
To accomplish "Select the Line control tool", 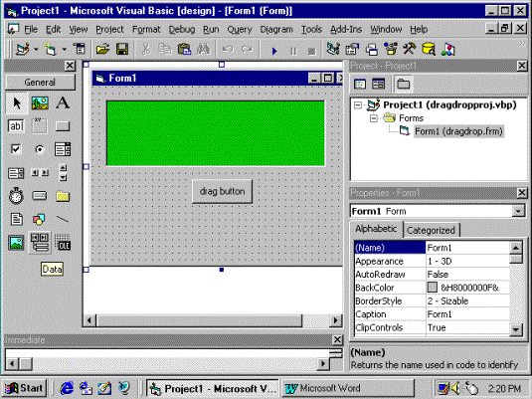I will [x=63, y=219].
